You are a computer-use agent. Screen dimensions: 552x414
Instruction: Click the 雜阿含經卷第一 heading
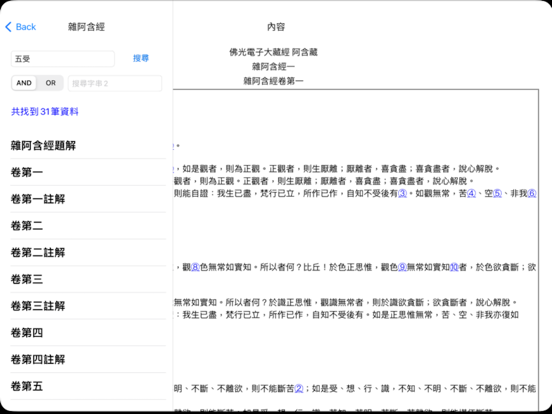click(274, 81)
